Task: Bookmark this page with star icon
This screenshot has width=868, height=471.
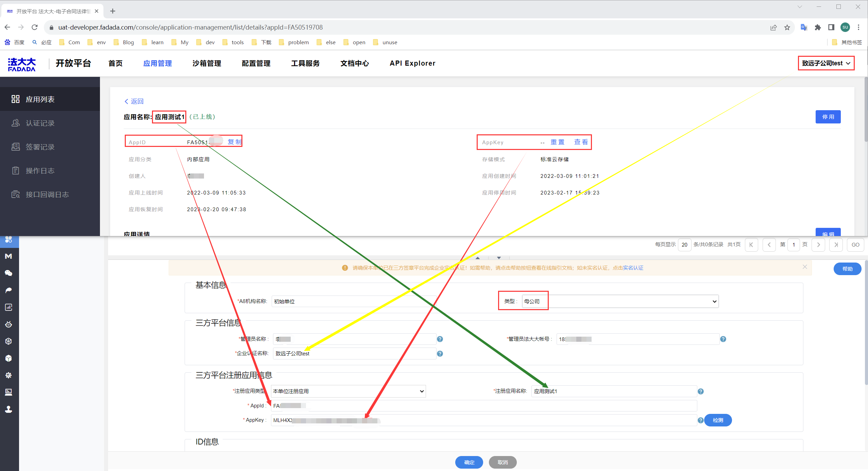Action: [787, 28]
